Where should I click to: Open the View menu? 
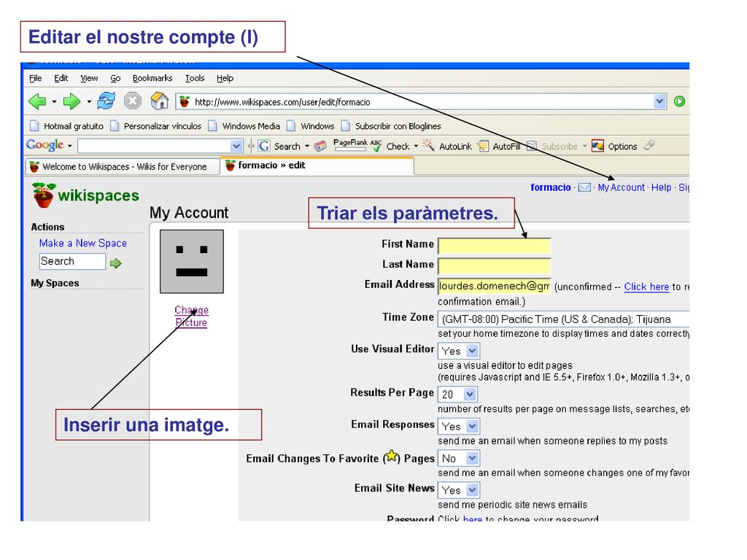pyautogui.click(x=89, y=78)
